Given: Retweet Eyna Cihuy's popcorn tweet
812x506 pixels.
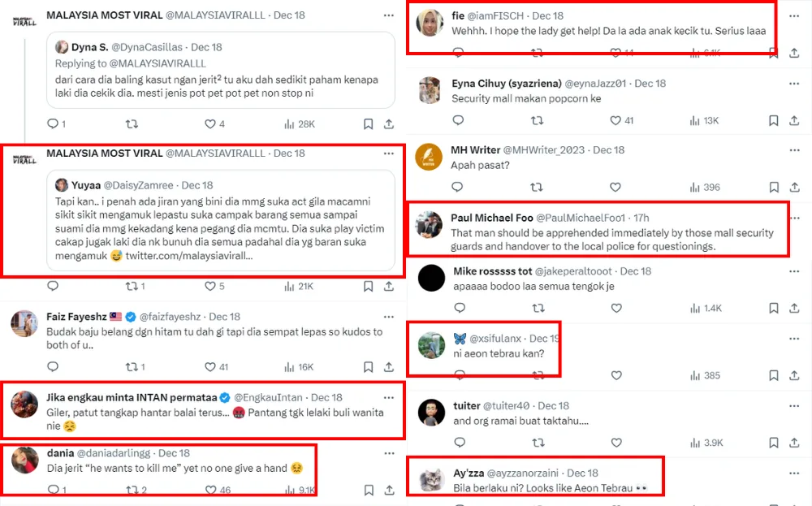Looking at the screenshot, I should (x=536, y=120).
